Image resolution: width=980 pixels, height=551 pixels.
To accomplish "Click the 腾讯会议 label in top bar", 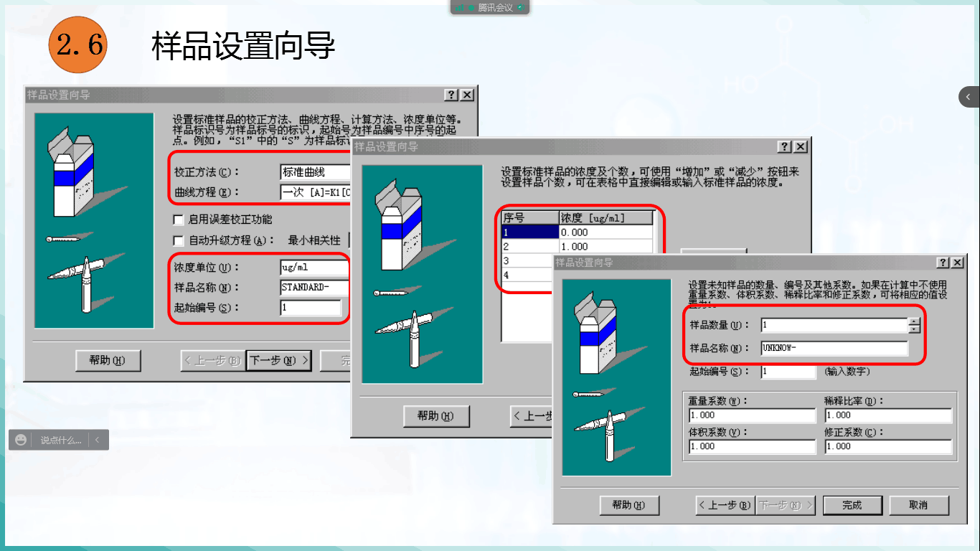I will [496, 7].
